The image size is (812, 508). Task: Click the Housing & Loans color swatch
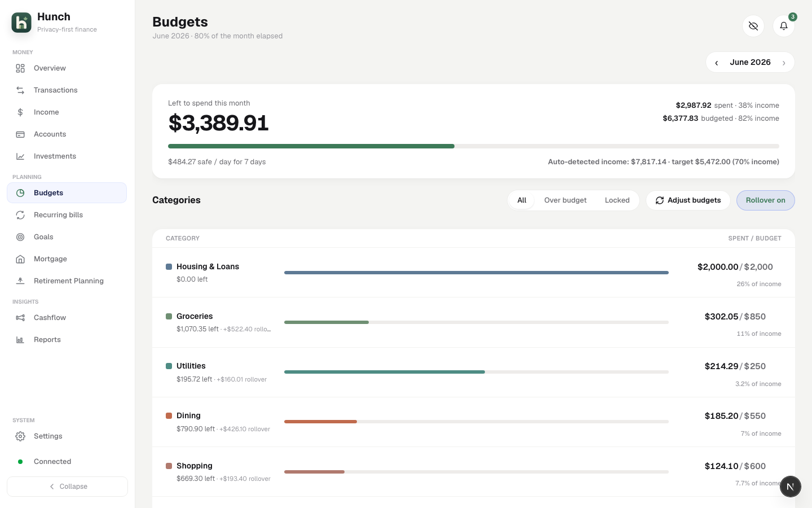(169, 267)
